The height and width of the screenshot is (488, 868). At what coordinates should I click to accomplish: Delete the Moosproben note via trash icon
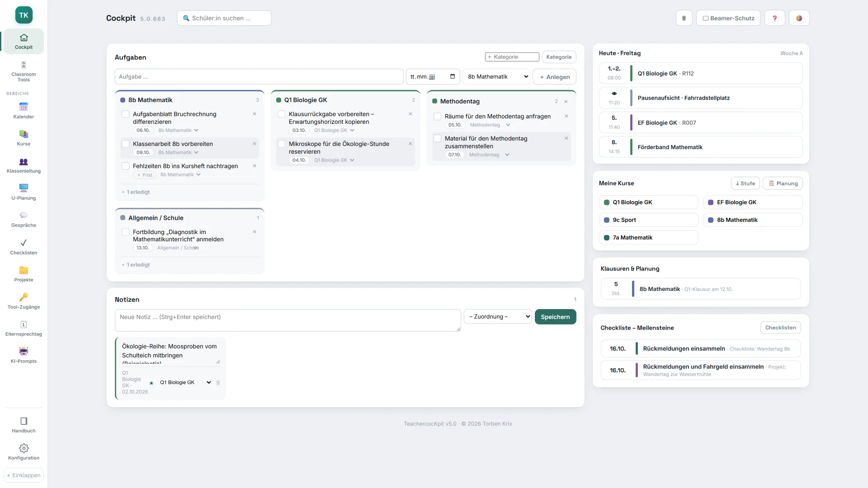tap(218, 383)
